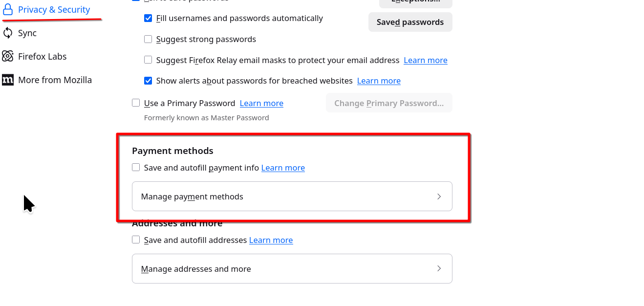Open Learn more link for Firefox Relay
The width and height of the screenshot is (644, 306).
click(x=425, y=60)
